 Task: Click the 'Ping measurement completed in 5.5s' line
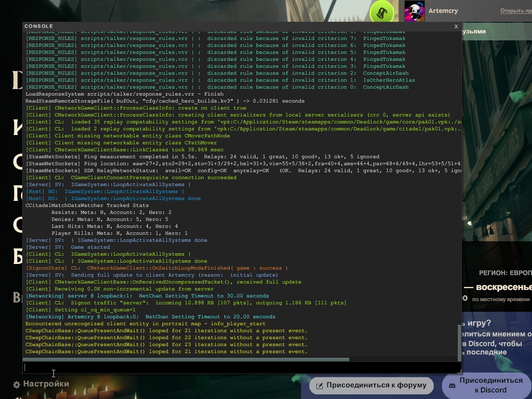(x=203, y=157)
